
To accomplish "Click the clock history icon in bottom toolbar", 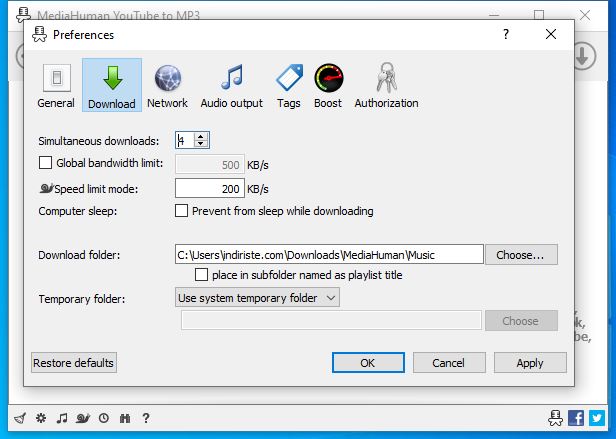I will (x=104, y=418).
